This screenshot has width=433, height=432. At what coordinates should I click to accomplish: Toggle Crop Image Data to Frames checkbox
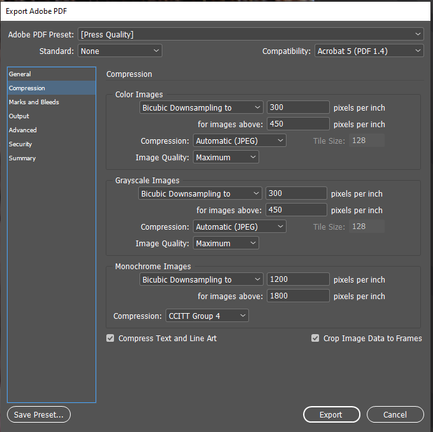pyautogui.click(x=315, y=338)
